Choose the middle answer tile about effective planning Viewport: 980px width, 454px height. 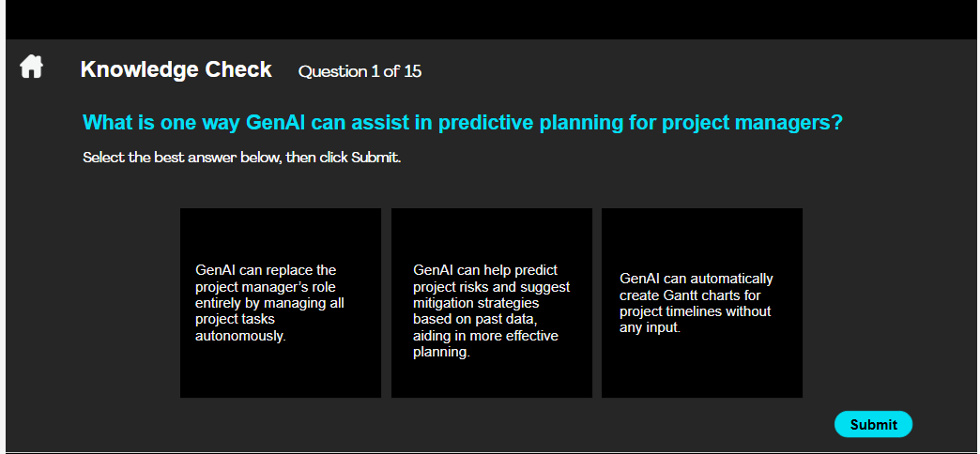click(492, 303)
